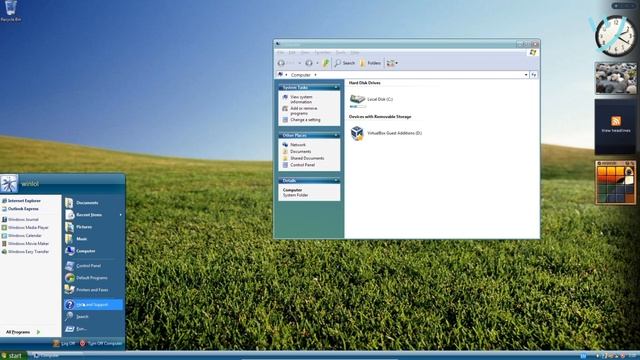Image resolution: width=640 pixels, height=360 pixels.
Task: Click the clock gadget in sidebar
Action: [x=615, y=37]
